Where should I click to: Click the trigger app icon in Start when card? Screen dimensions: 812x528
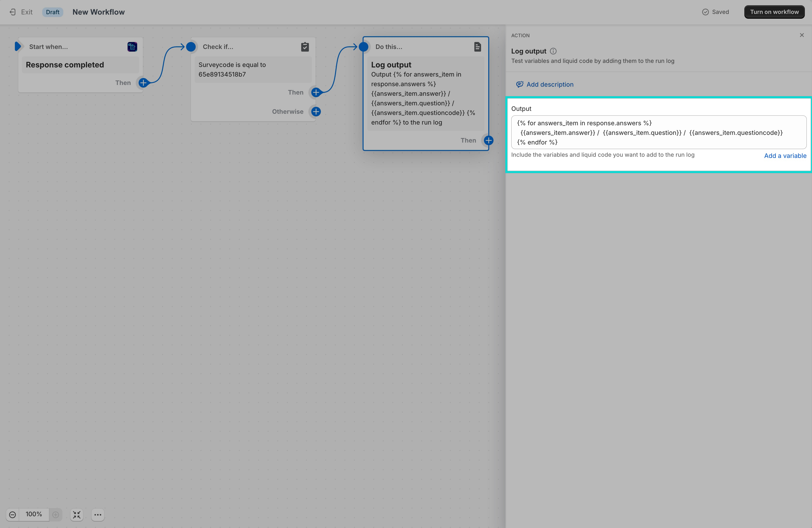pyautogui.click(x=132, y=47)
